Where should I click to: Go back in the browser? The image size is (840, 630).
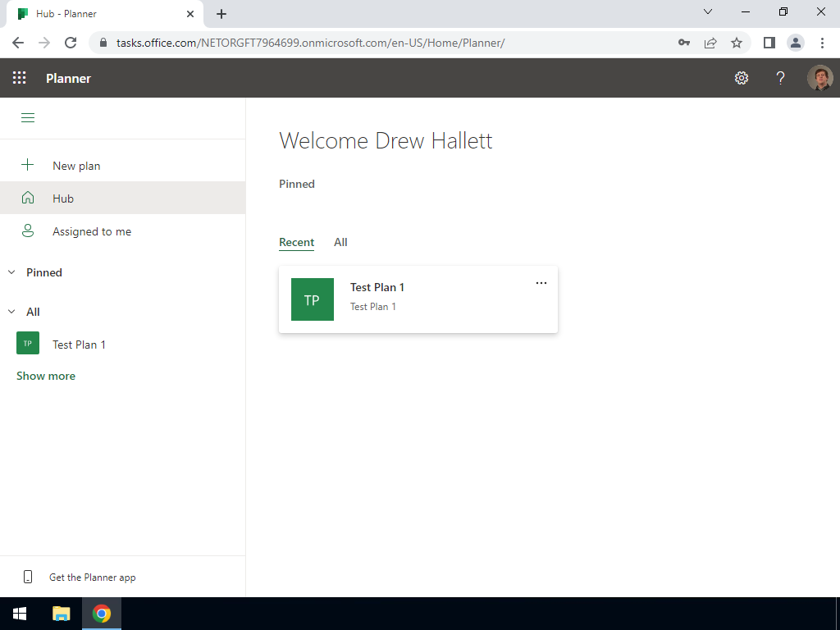(18, 43)
